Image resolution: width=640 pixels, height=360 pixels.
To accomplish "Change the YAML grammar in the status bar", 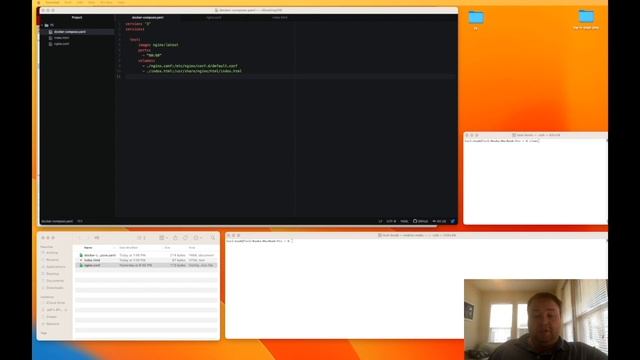I will pyautogui.click(x=404, y=221).
